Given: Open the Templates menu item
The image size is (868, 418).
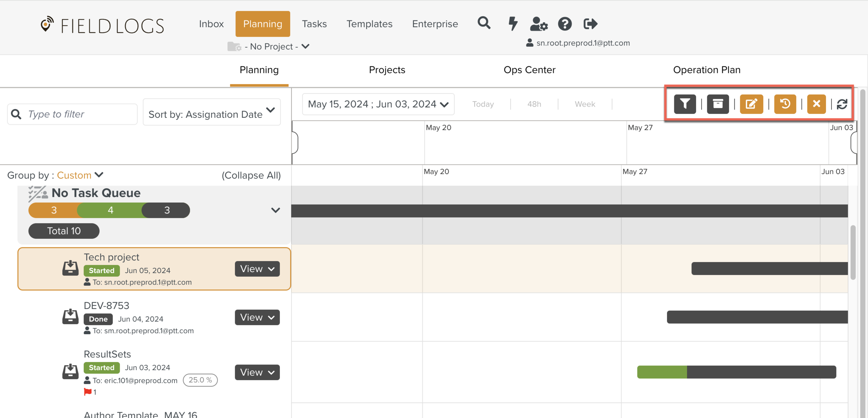Looking at the screenshot, I should tap(369, 24).
